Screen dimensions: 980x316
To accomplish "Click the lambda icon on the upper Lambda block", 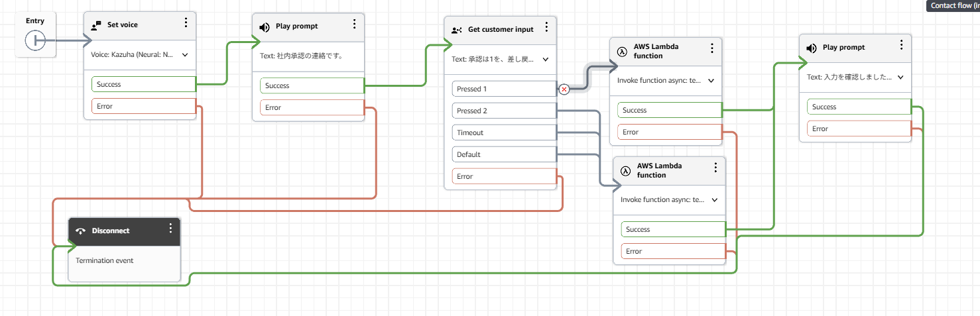I will pyautogui.click(x=622, y=52).
